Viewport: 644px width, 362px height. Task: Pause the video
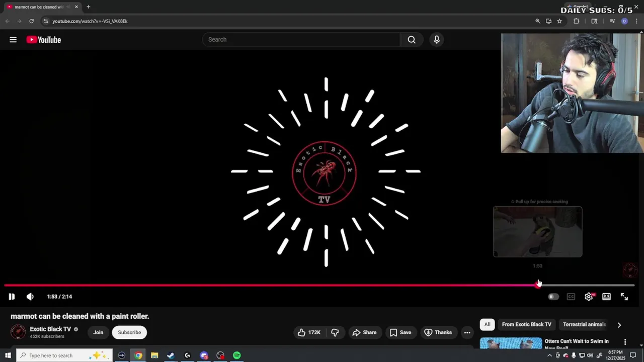tap(12, 297)
